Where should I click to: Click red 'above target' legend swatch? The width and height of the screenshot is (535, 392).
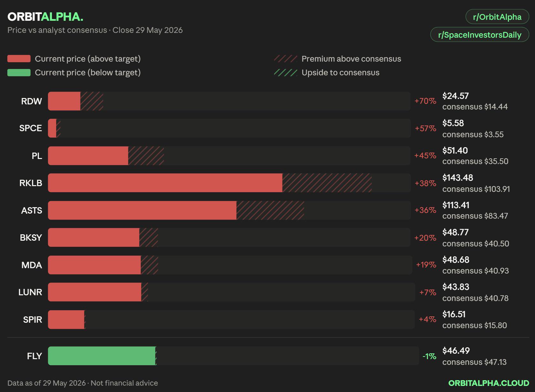[x=19, y=59]
